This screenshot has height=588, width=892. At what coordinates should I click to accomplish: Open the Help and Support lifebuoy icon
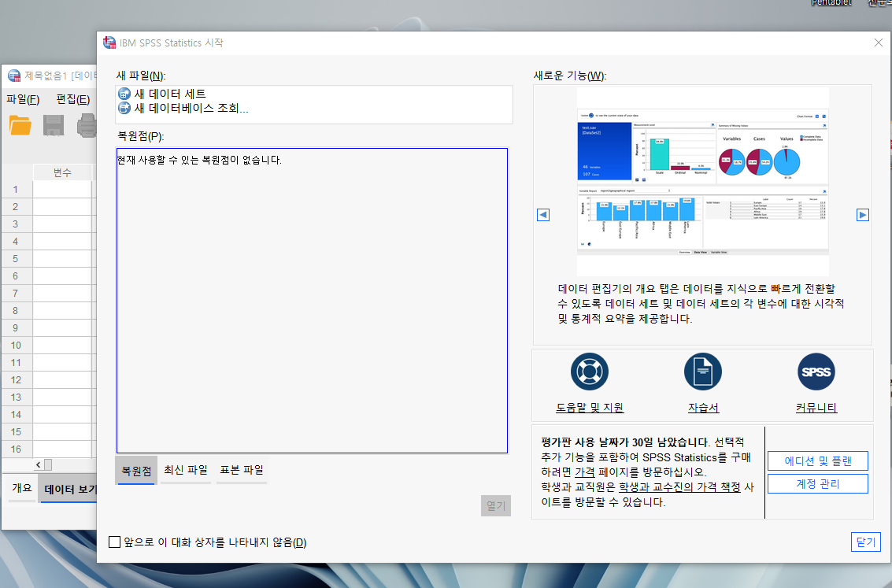coord(590,372)
